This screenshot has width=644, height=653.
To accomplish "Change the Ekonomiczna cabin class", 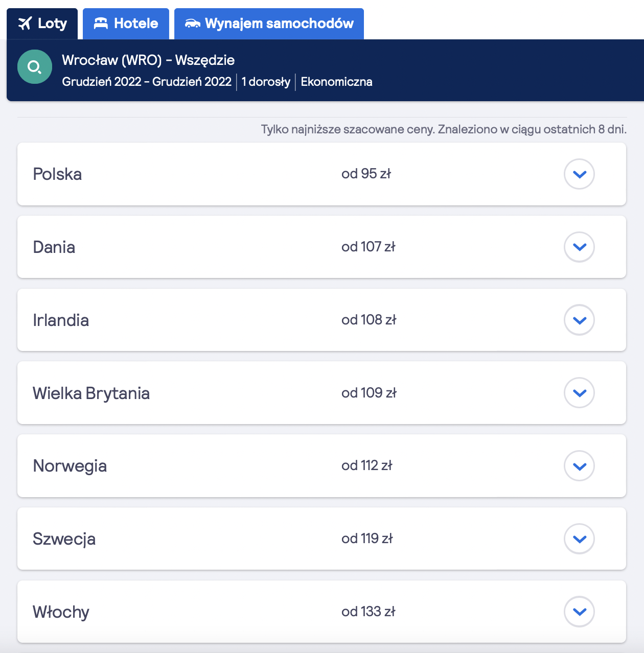I will [336, 82].
